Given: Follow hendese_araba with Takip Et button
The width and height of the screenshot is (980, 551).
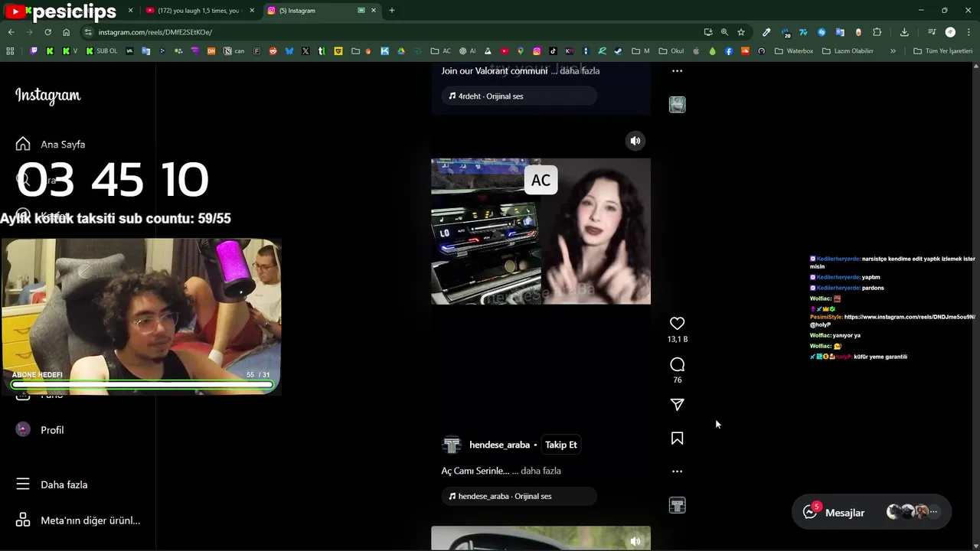Looking at the screenshot, I should pos(561,445).
